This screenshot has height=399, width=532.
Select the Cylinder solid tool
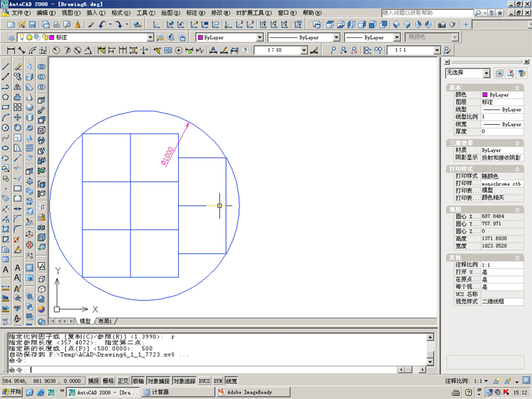pos(30,118)
